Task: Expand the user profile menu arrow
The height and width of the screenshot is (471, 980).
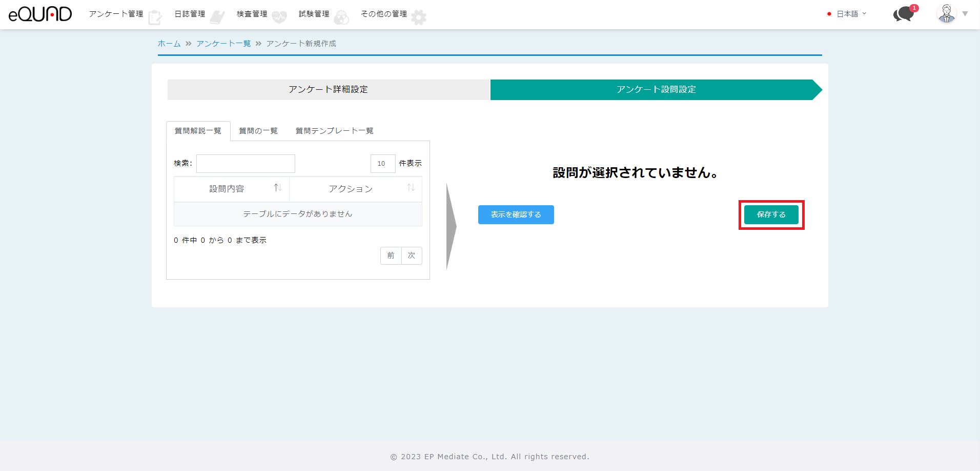Action: 965,14
